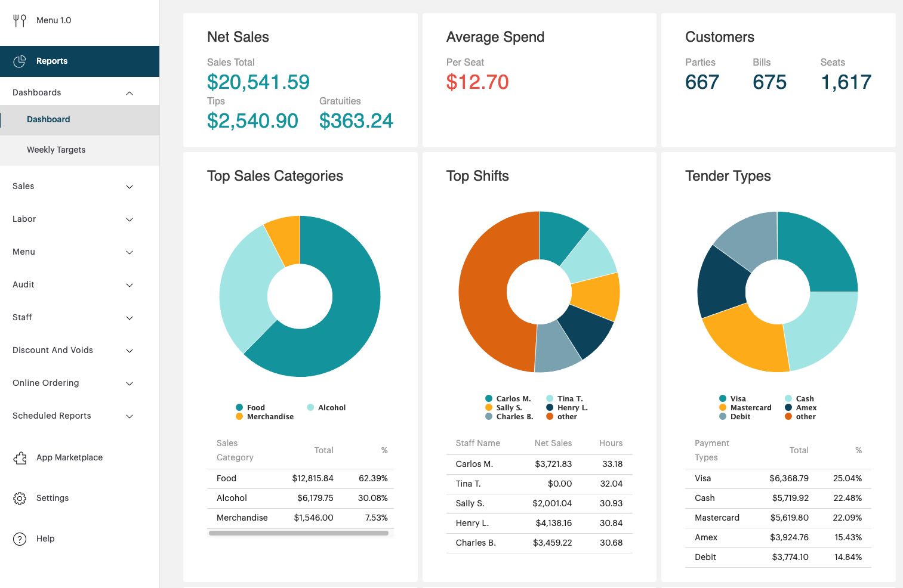Screen dimensions: 903x588
Task: Click the Gratuities amount $363.24
Action: [x=356, y=120]
